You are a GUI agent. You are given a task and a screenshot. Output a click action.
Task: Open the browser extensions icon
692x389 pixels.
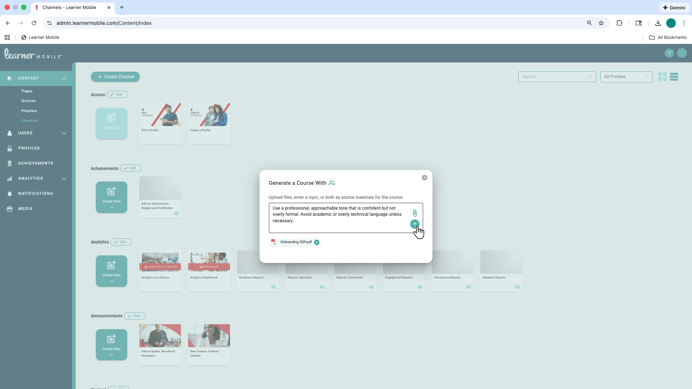(x=619, y=23)
